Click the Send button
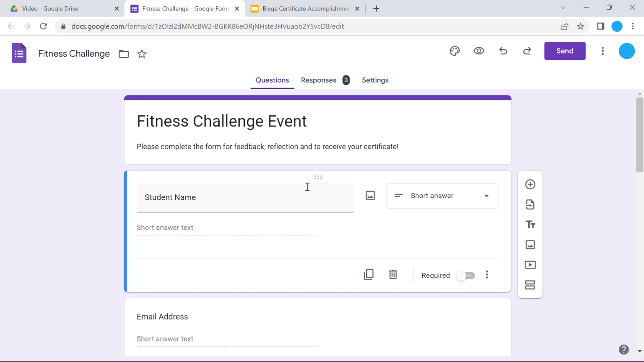Viewport: 644px width, 362px height. tap(565, 51)
